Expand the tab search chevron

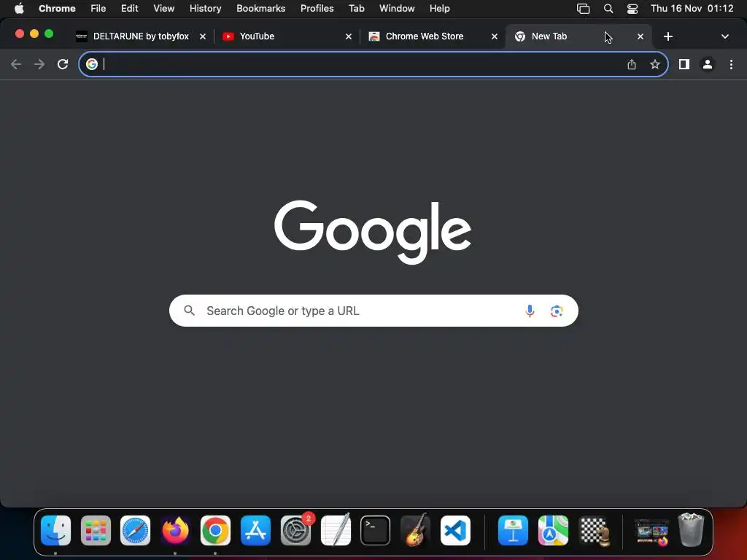pyautogui.click(x=724, y=36)
